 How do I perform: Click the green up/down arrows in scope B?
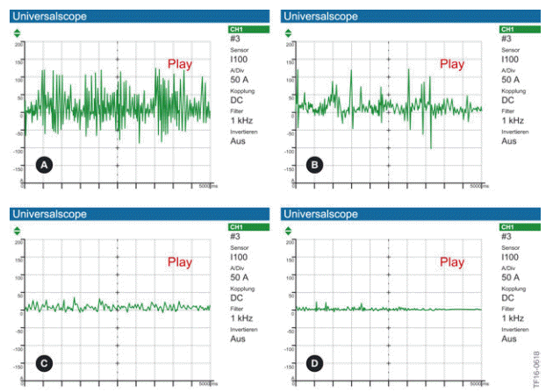coord(288,33)
